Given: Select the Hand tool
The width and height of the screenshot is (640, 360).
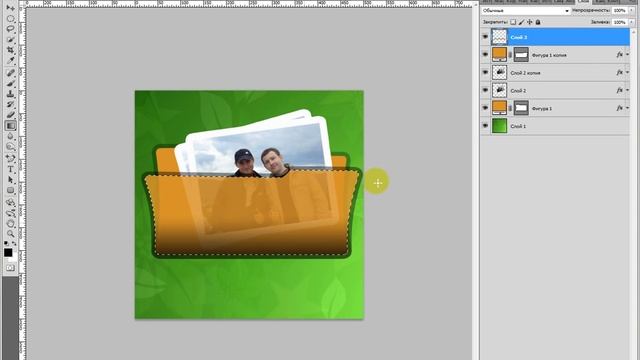Looking at the screenshot, I should (10, 223).
